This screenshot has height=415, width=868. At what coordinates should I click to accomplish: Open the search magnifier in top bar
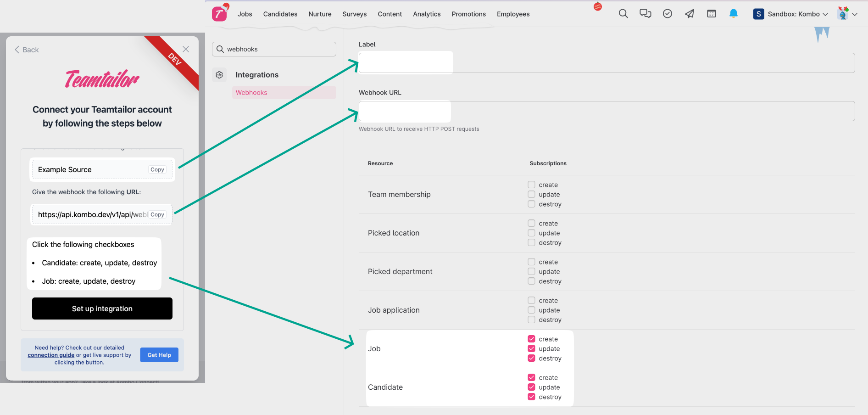(x=623, y=14)
